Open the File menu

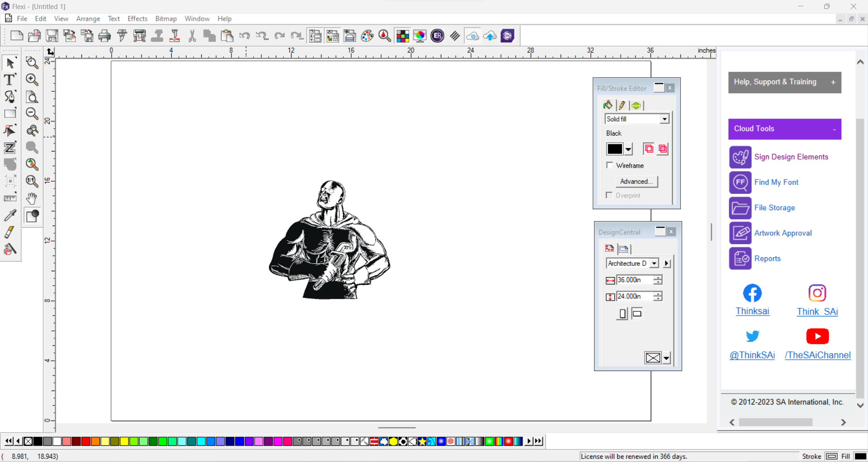(x=22, y=19)
